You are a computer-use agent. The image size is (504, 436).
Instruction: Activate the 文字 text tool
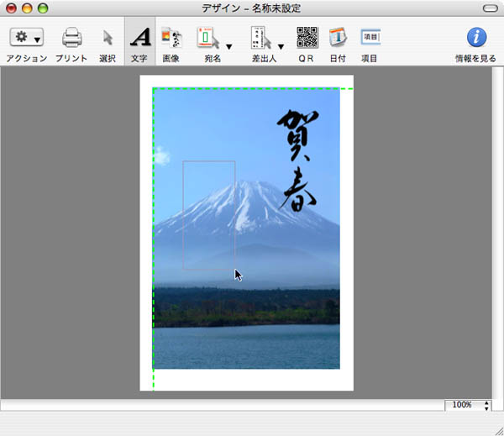click(139, 38)
